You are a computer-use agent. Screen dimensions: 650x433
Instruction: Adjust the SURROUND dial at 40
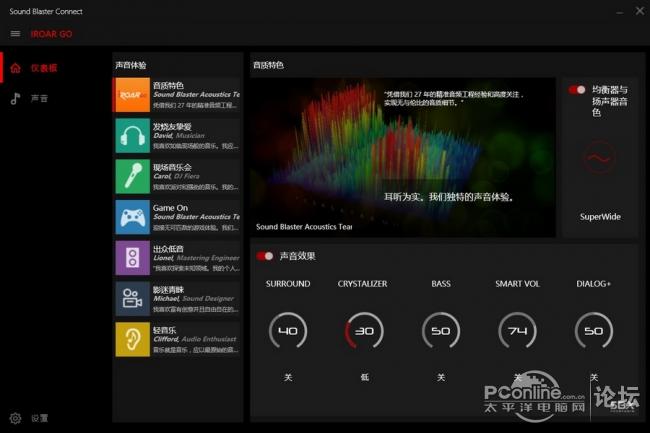tap(288, 331)
